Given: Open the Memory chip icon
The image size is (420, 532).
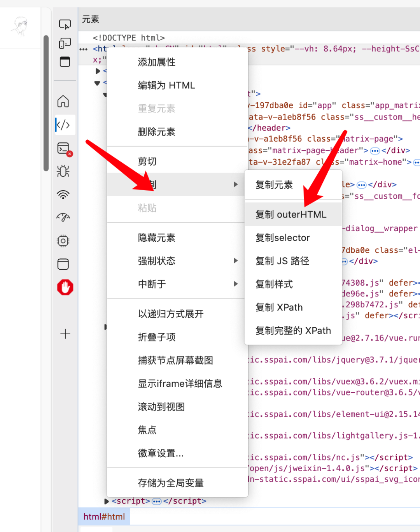Looking at the screenshot, I should pos(63,241).
